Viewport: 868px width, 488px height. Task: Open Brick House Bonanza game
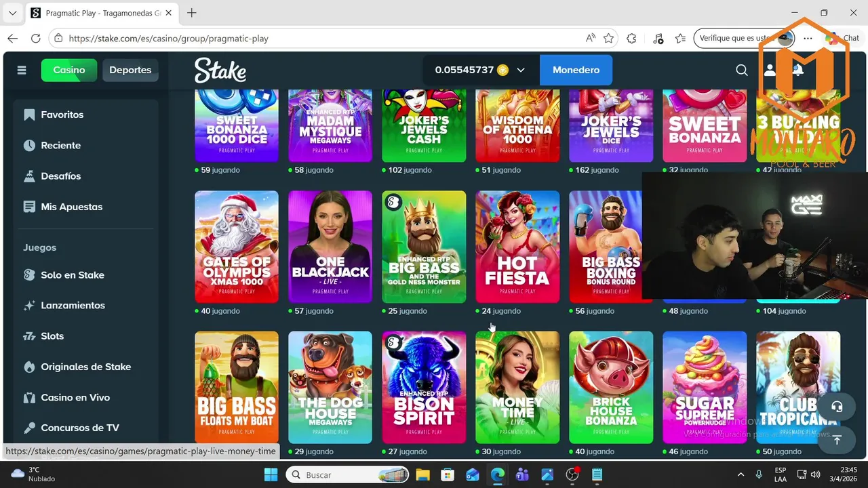tap(611, 387)
